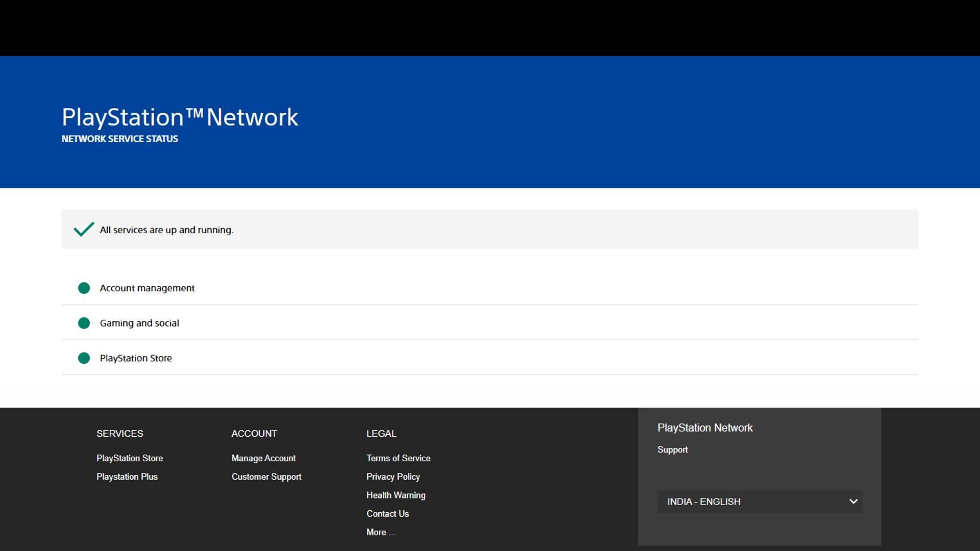Expand the Gaming and social row

490,323
